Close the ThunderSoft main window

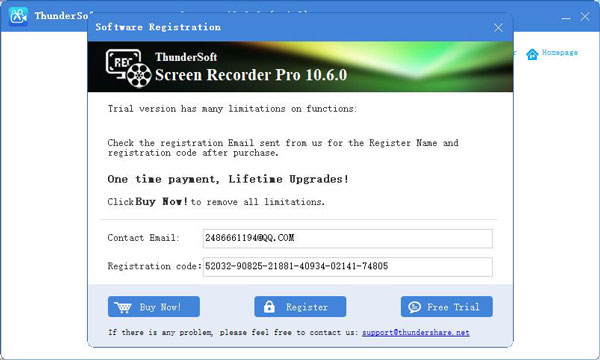pyautogui.click(x=585, y=16)
